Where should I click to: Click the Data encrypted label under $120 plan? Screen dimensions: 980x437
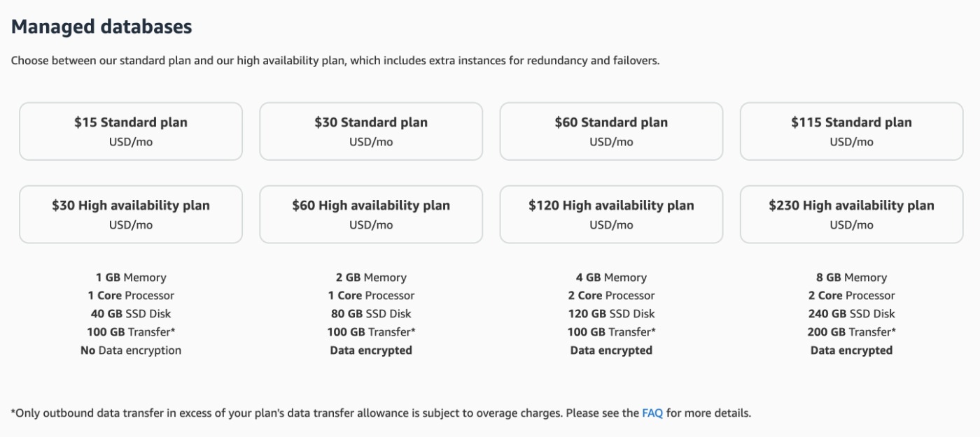click(611, 350)
